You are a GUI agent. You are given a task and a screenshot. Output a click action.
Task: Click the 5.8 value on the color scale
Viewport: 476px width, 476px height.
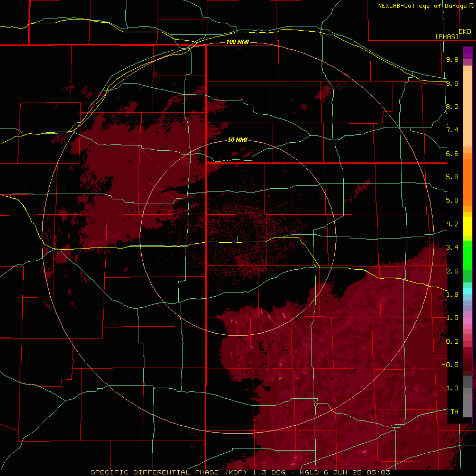(x=452, y=177)
